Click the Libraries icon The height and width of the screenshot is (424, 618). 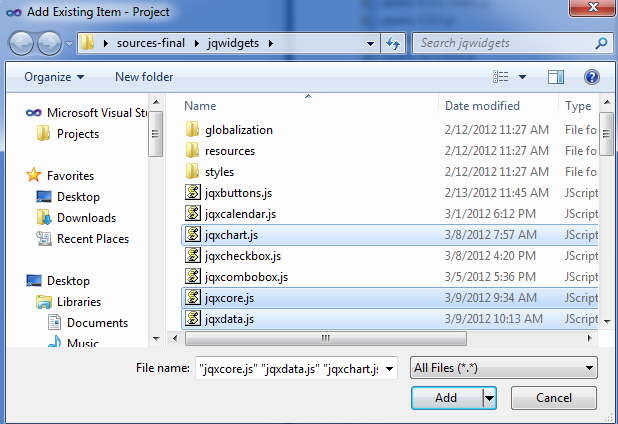click(44, 302)
